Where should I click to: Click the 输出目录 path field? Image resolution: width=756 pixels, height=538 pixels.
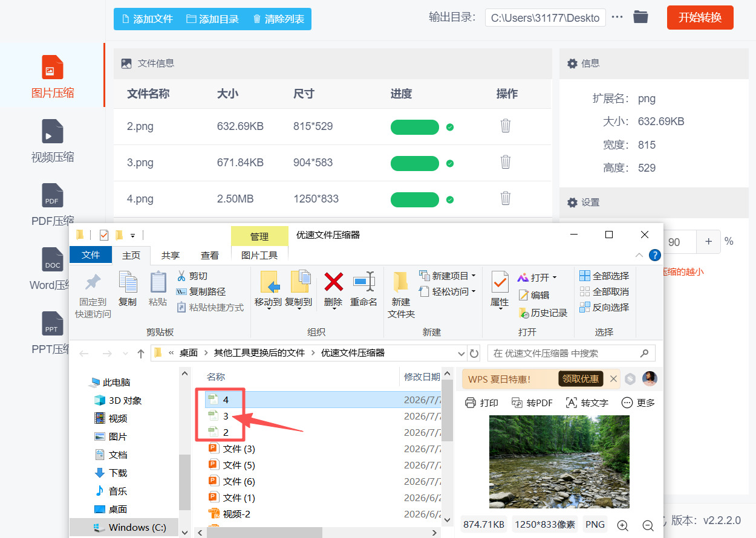point(545,18)
